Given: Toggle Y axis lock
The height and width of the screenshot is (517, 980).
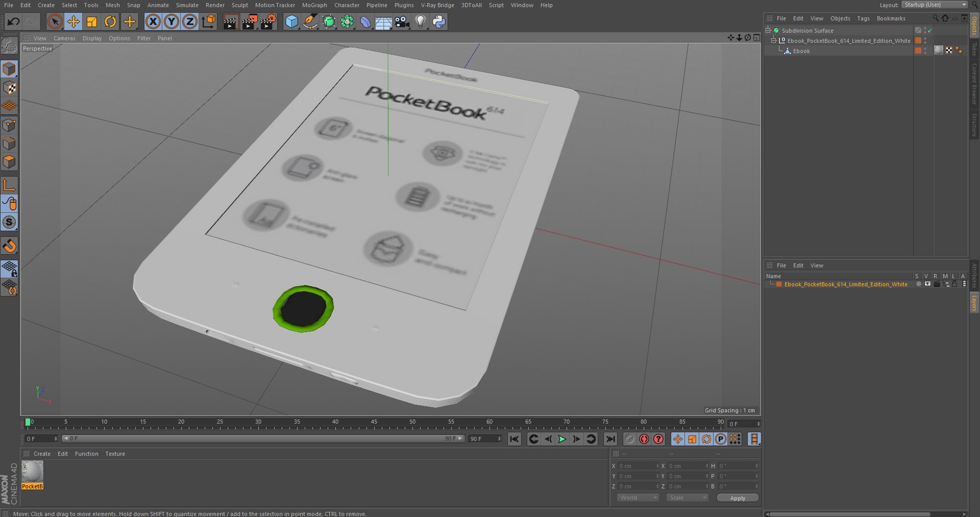Looking at the screenshot, I should point(171,21).
